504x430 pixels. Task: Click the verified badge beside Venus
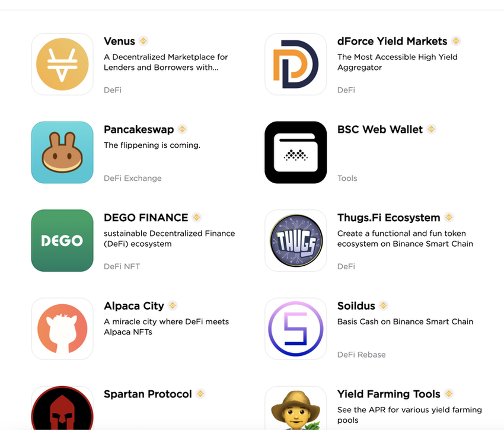click(x=143, y=41)
